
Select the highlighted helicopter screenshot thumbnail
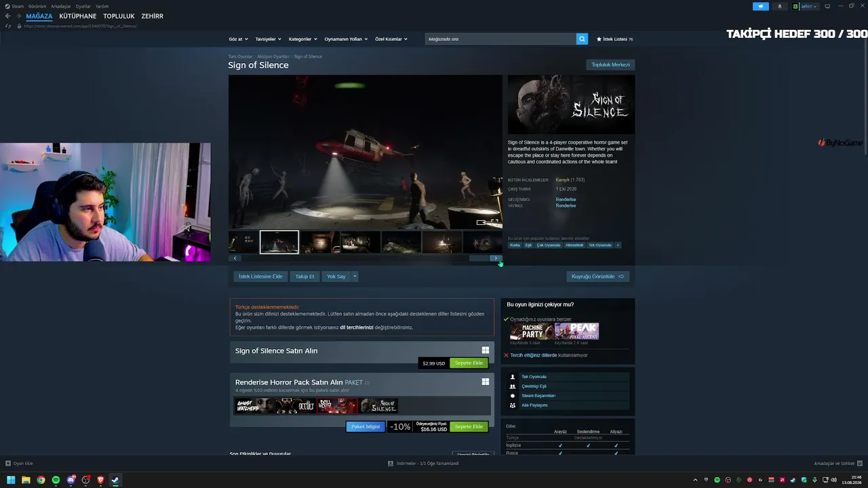point(279,242)
